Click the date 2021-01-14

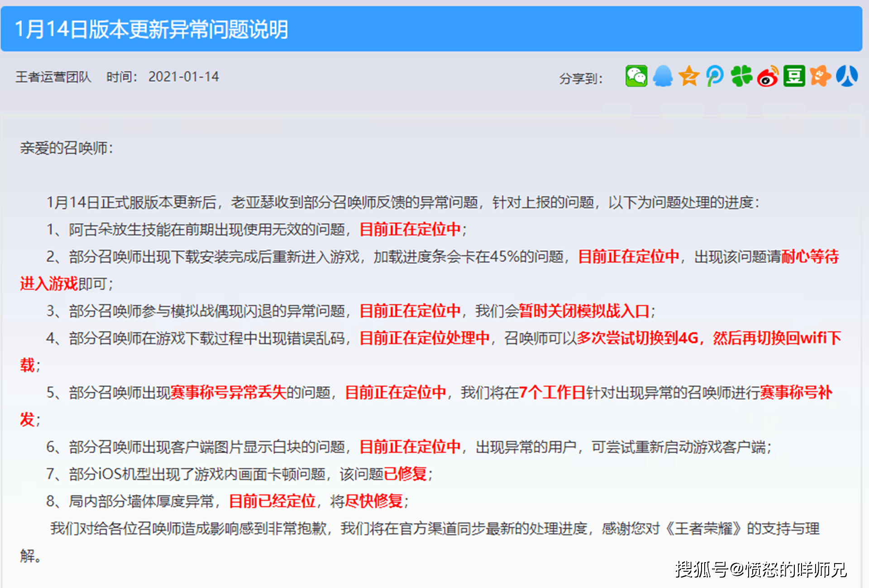184,77
